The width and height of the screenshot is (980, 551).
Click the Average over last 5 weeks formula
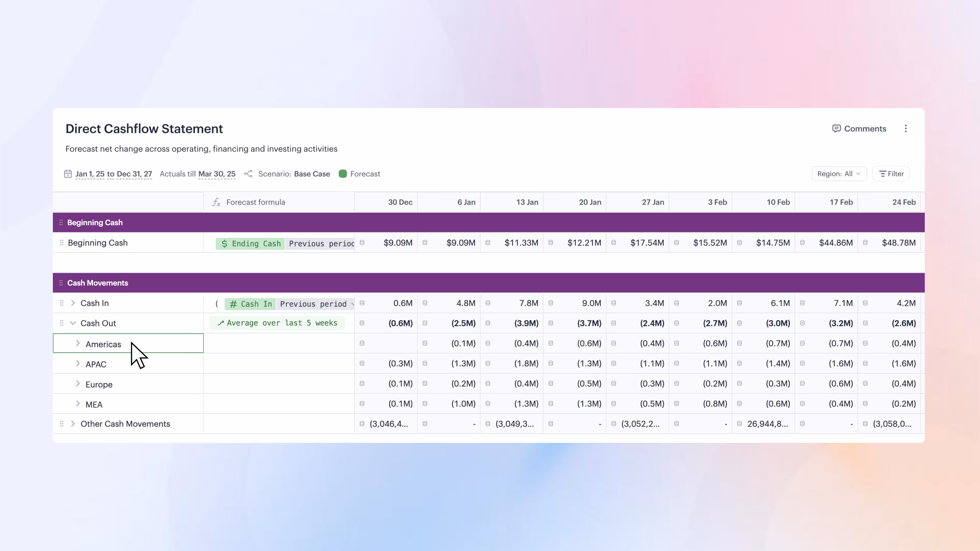click(x=277, y=323)
